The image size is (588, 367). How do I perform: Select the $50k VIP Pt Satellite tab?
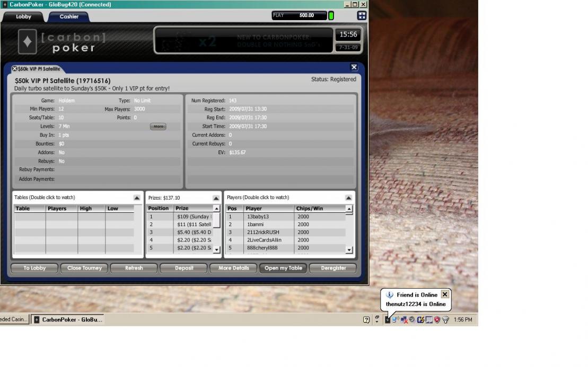click(x=39, y=69)
